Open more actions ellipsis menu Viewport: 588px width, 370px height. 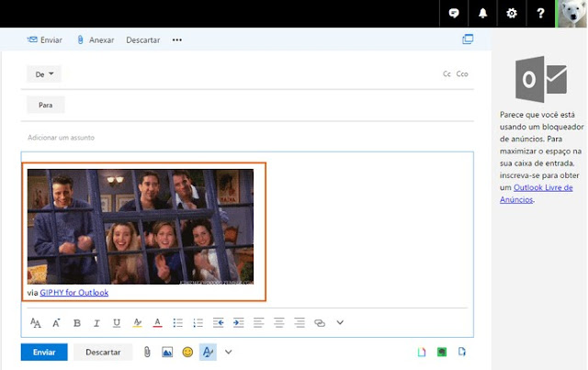coord(177,39)
